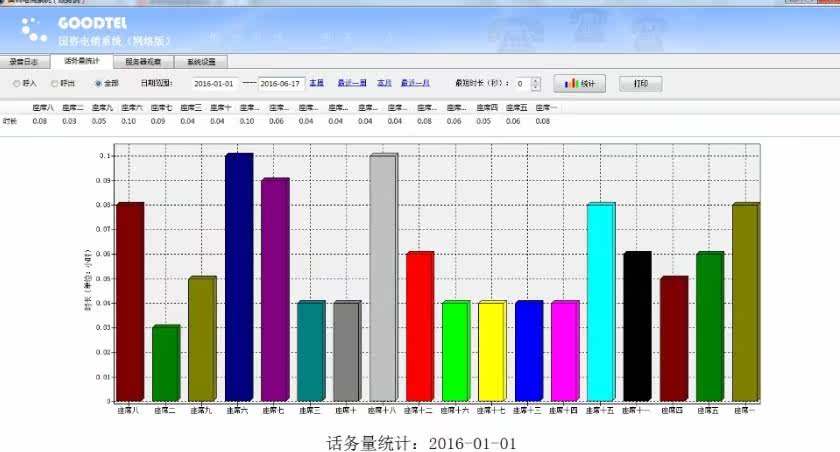
Task: Click the chart title 话务量统计：2016-01-01
Action: tap(421, 443)
